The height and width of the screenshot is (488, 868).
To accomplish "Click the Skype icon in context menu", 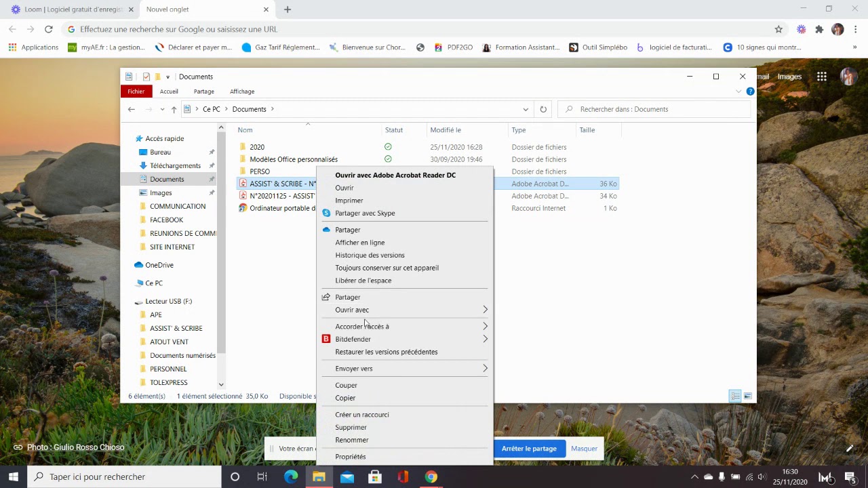I will tap(326, 213).
